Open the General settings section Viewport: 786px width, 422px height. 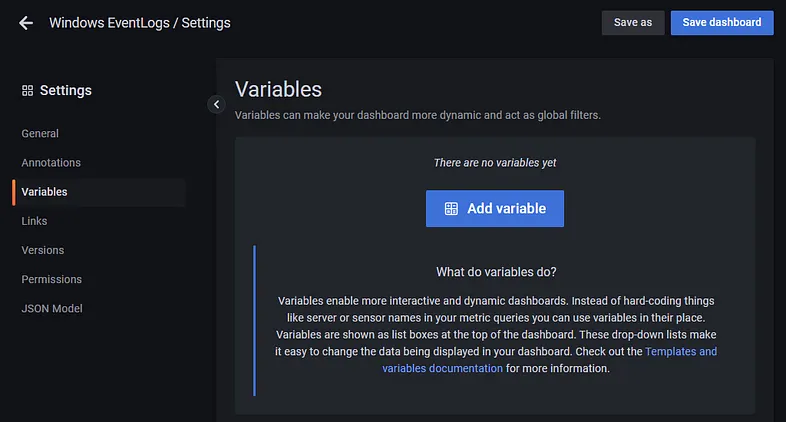coord(40,134)
